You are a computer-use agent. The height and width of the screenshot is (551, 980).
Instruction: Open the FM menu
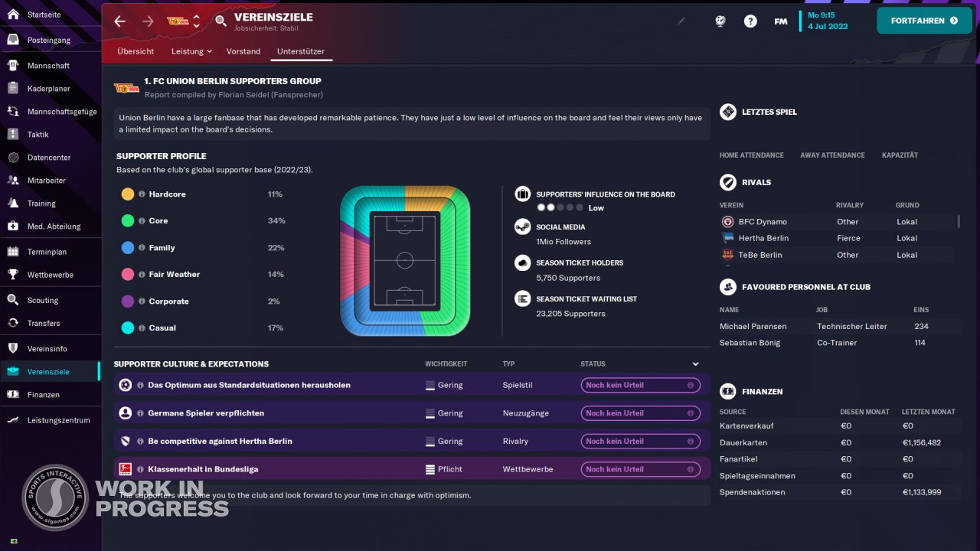(x=781, y=21)
